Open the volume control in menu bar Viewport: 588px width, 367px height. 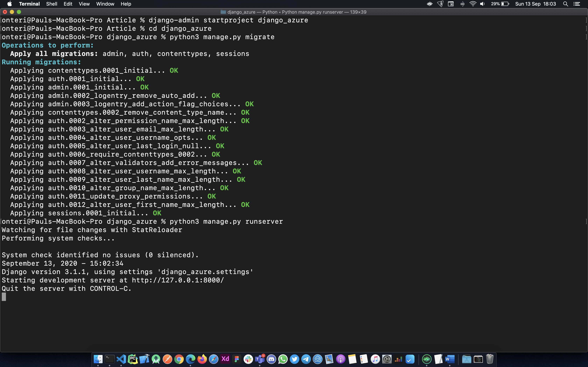click(x=482, y=4)
